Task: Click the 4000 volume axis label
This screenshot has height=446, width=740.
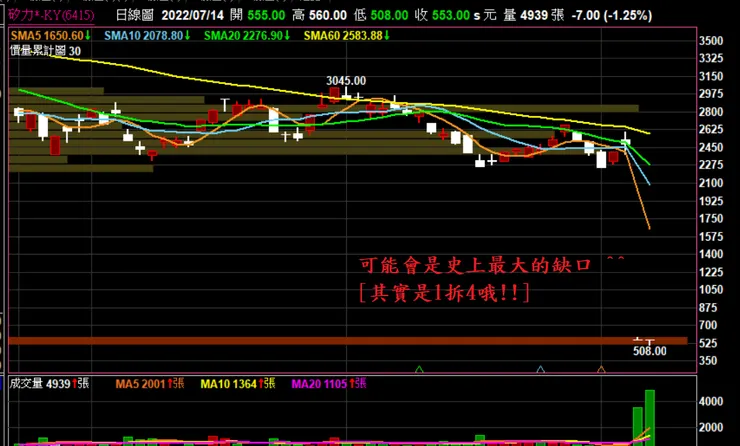Action: [x=711, y=402]
